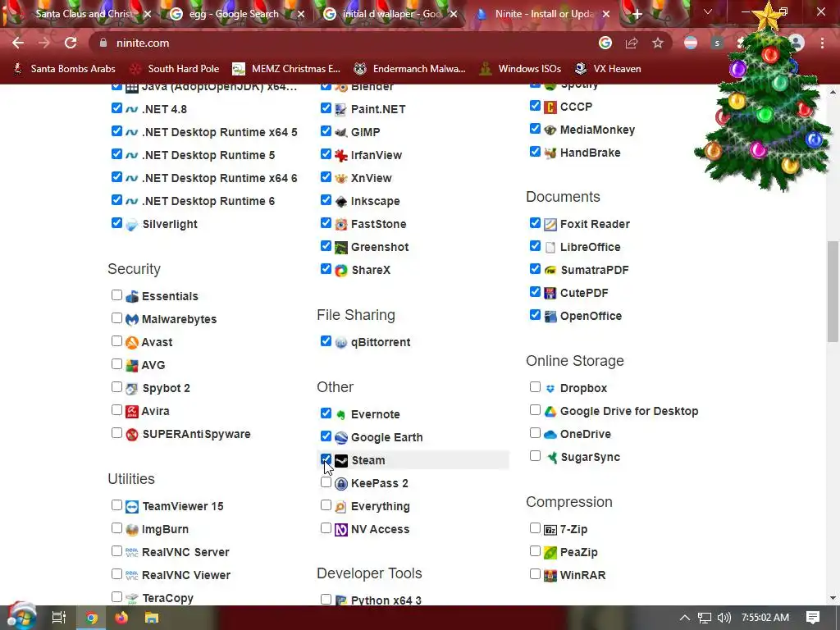
Task: Open the tab search dropdown chevron
Action: click(708, 11)
